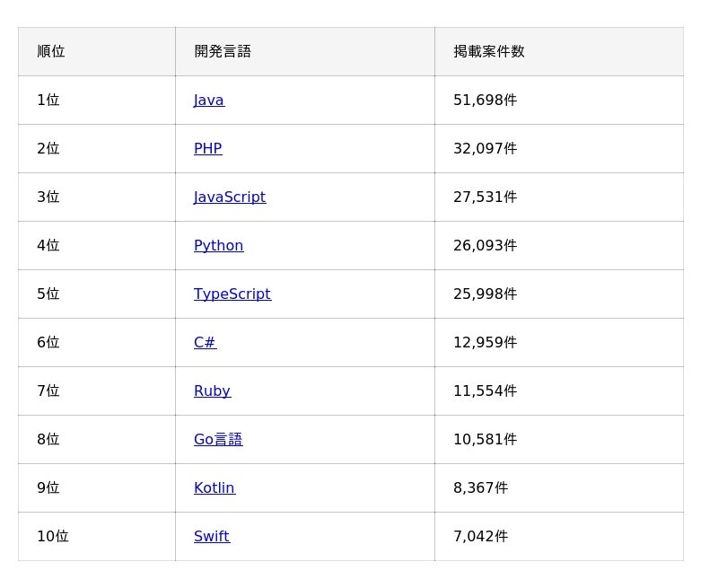Click the 開発言語 column header

(223, 52)
